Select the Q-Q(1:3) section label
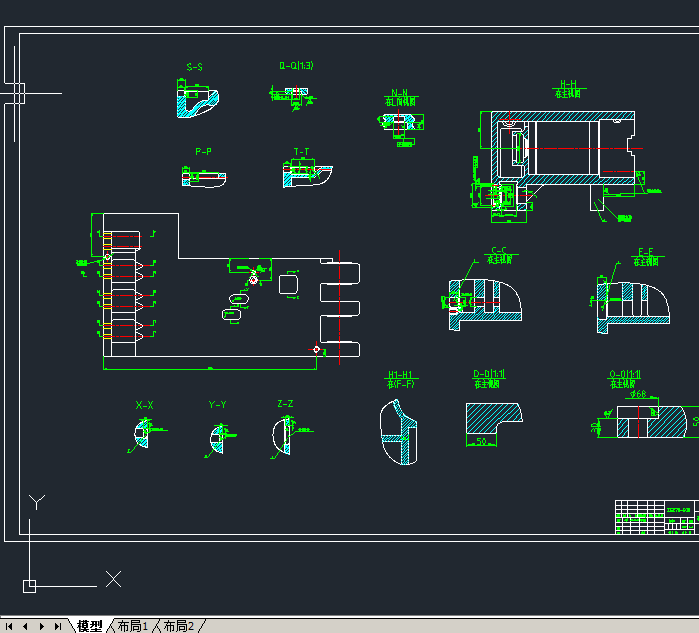Image resolution: width=699 pixels, height=633 pixels. 296,66
